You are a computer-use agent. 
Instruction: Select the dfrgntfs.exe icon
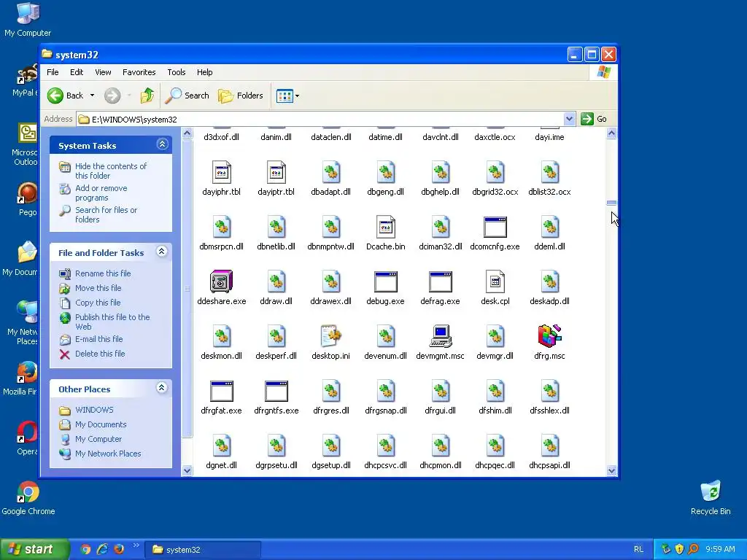click(276, 392)
